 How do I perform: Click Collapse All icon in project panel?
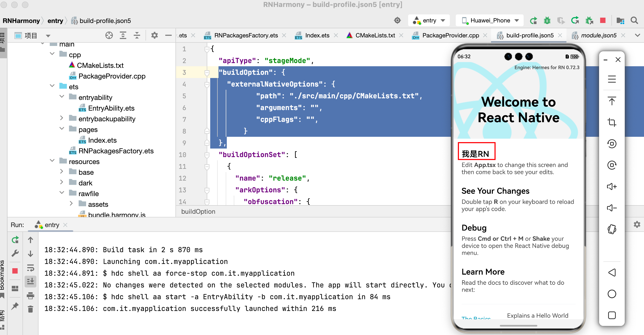tap(137, 35)
